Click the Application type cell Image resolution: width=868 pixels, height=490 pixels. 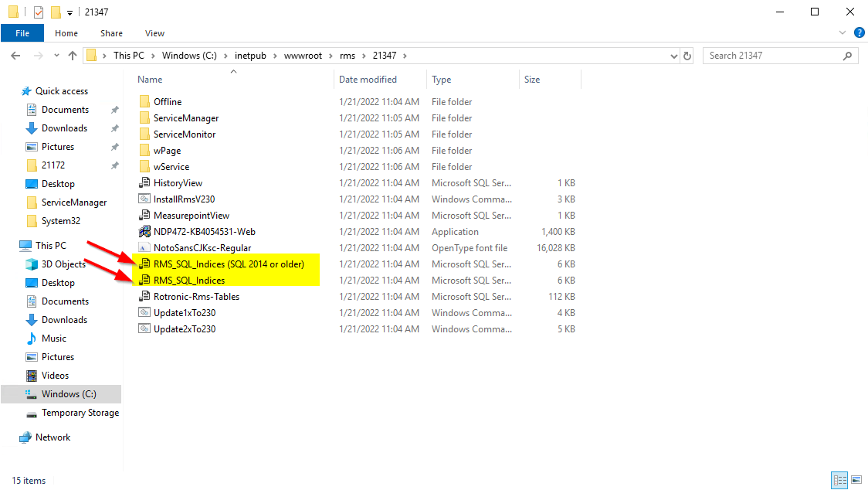(x=455, y=232)
